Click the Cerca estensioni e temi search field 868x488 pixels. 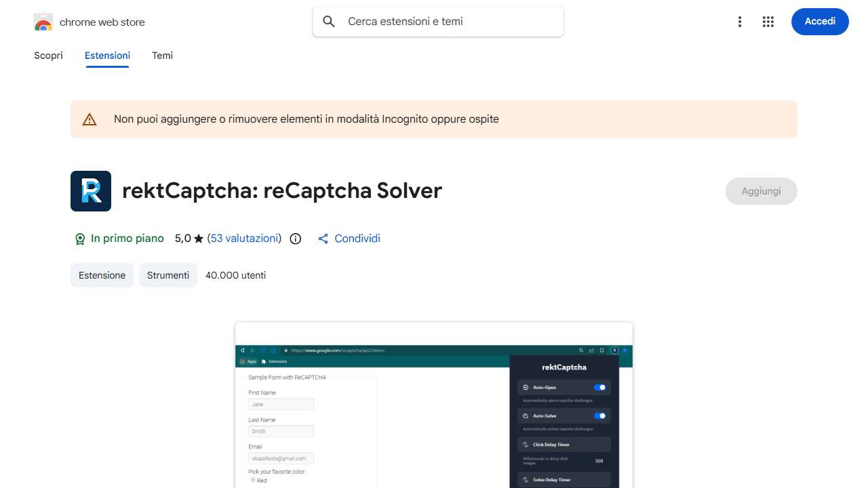point(438,21)
